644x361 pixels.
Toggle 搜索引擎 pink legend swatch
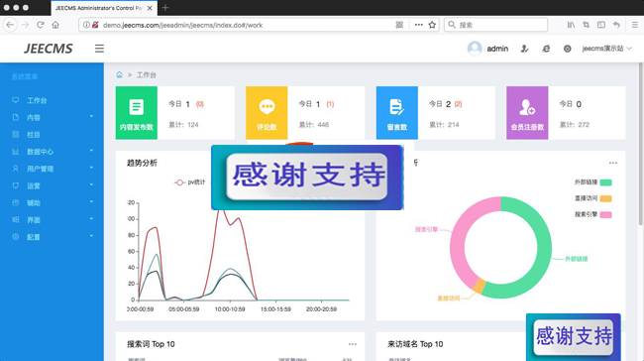pyautogui.click(x=605, y=214)
